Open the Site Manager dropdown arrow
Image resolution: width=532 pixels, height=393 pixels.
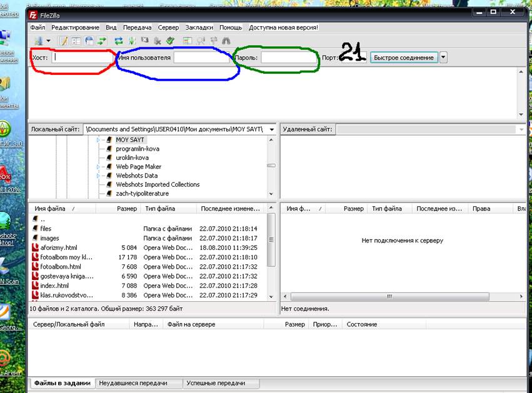pos(49,41)
